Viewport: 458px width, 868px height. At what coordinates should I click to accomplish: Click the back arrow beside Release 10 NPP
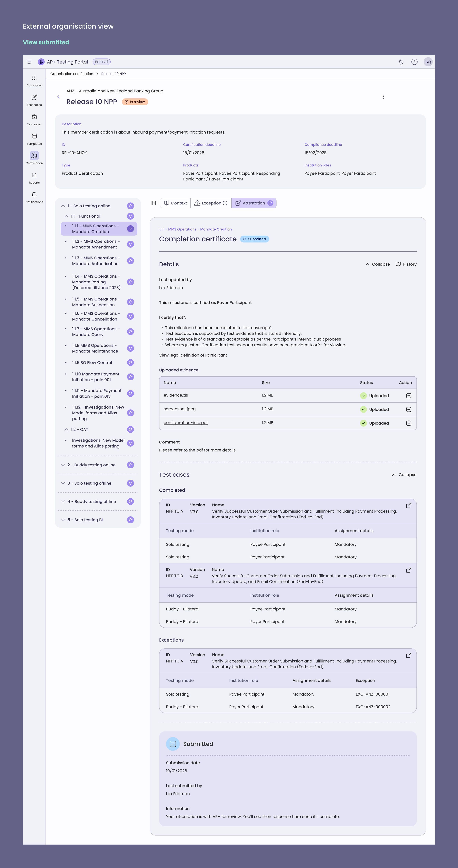point(58,96)
